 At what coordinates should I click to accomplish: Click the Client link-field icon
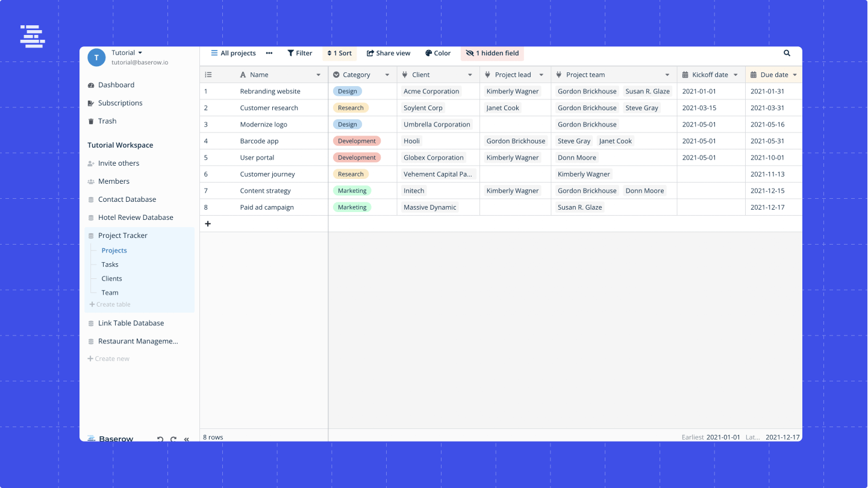click(405, 75)
